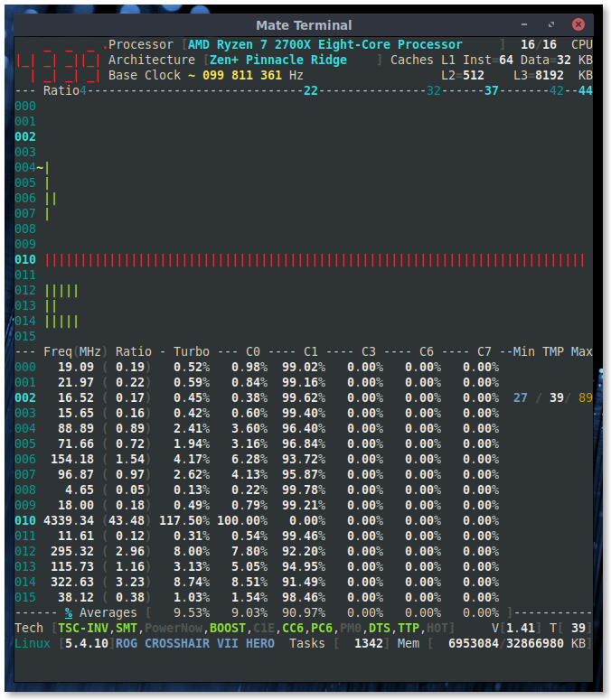This screenshot has height=700, width=611.
Task: Click the average turbo value 9.53%
Action: [x=191, y=613]
